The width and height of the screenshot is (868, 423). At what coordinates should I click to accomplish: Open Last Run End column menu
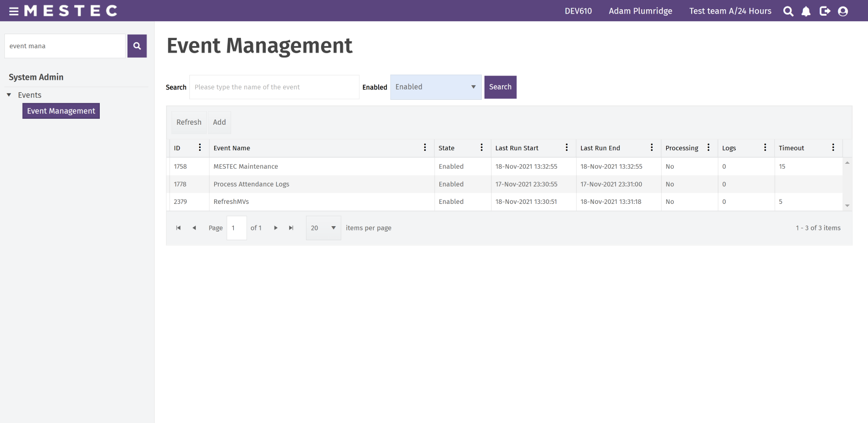pyautogui.click(x=652, y=148)
